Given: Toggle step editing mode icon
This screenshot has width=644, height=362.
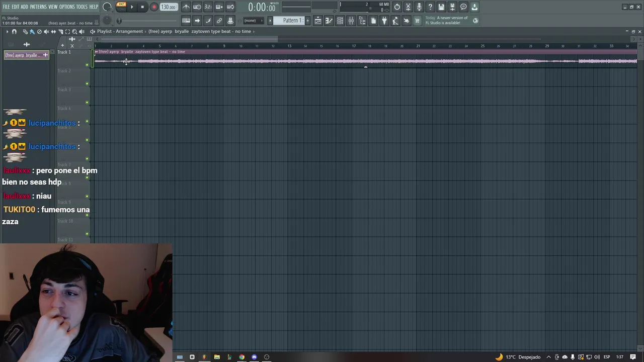Looking at the screenshot, I should click(208, 21).
